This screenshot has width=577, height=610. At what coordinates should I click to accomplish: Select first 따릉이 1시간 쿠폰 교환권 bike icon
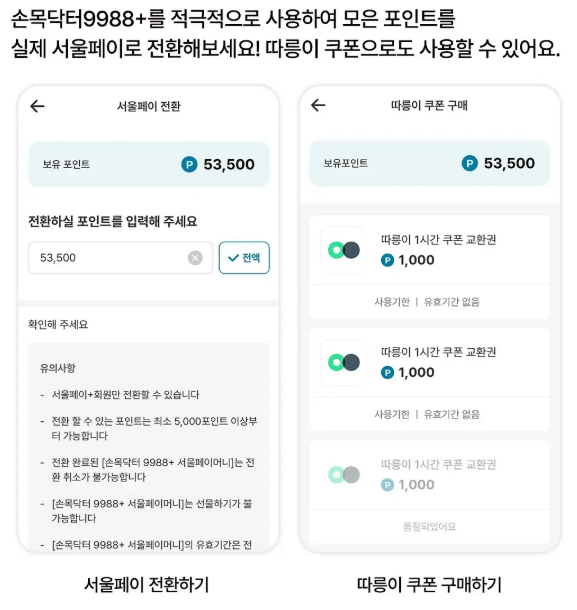[x=344, y=250]
